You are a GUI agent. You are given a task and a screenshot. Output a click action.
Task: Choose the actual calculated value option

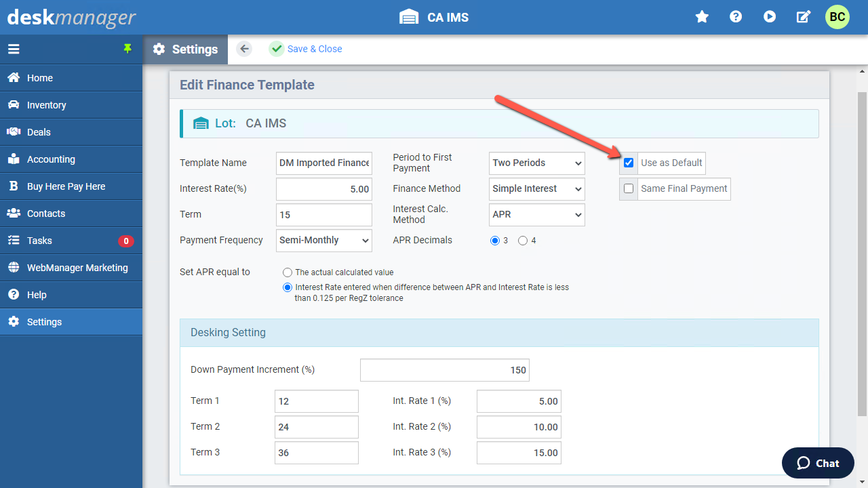point(287,272)
